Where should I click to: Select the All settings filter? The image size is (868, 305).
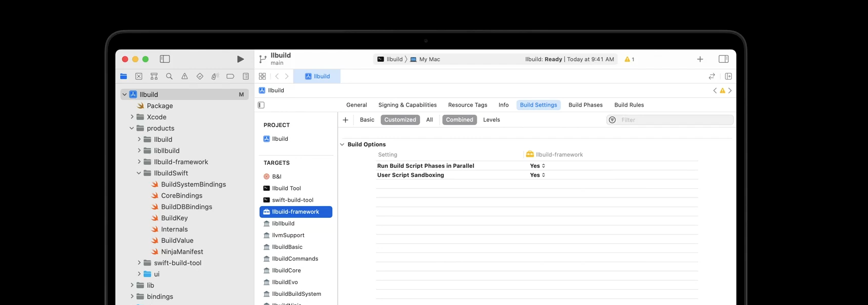pyautogui.click(x=429, y=120)
